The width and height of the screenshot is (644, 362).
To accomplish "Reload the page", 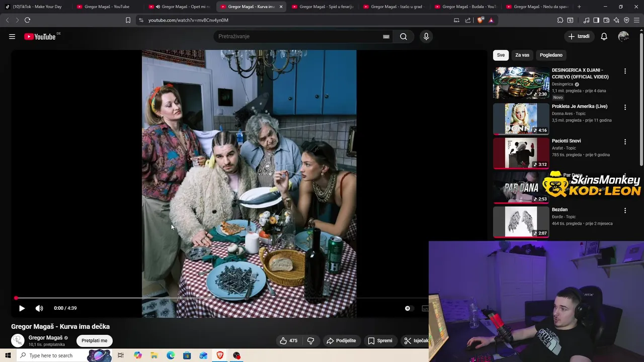I will 28,20.
